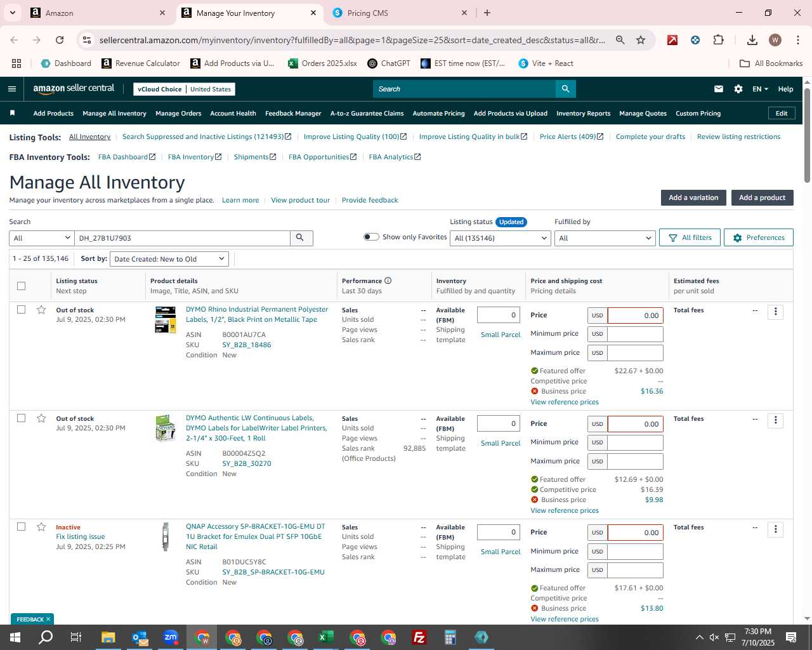Click the zoom magnifier icon in address bar

[620, 40]
